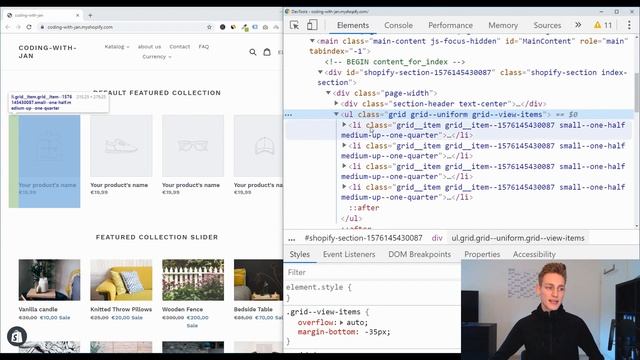Click the camera extension icon in the browser toolbar
Image resolution: width=640 pixels, height=360 pixels.
point(265,27)
